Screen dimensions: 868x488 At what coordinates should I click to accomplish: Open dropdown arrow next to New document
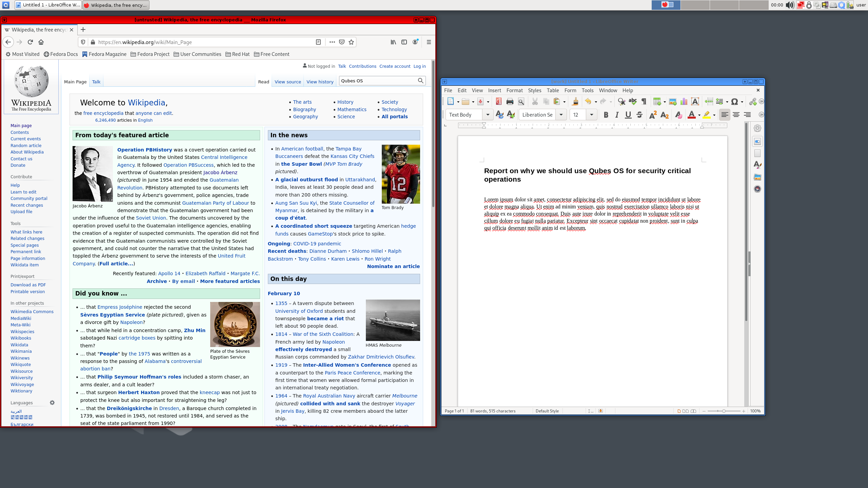[x=458, y=102]
